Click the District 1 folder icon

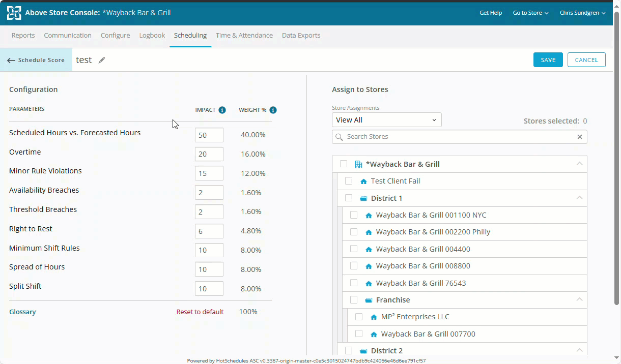tap(363, 198)
